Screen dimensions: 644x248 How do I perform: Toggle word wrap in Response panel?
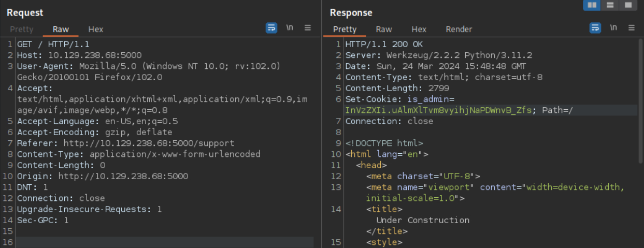click(595, 28)
